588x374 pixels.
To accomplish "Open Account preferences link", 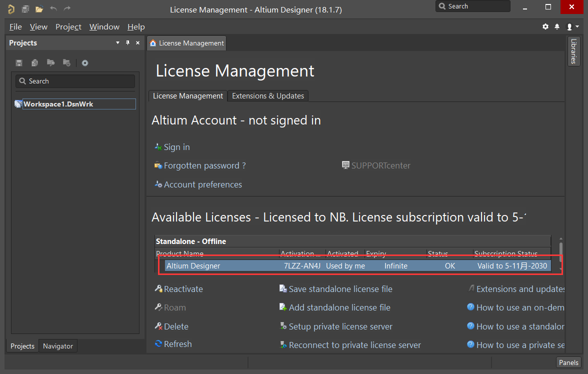I will click(x=203, y=184).
